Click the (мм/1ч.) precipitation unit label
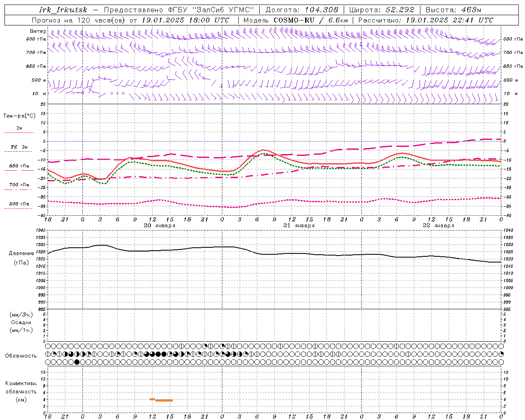Image resolution: width=525 pixels, height=420 pixels. [x=21, y=330]
